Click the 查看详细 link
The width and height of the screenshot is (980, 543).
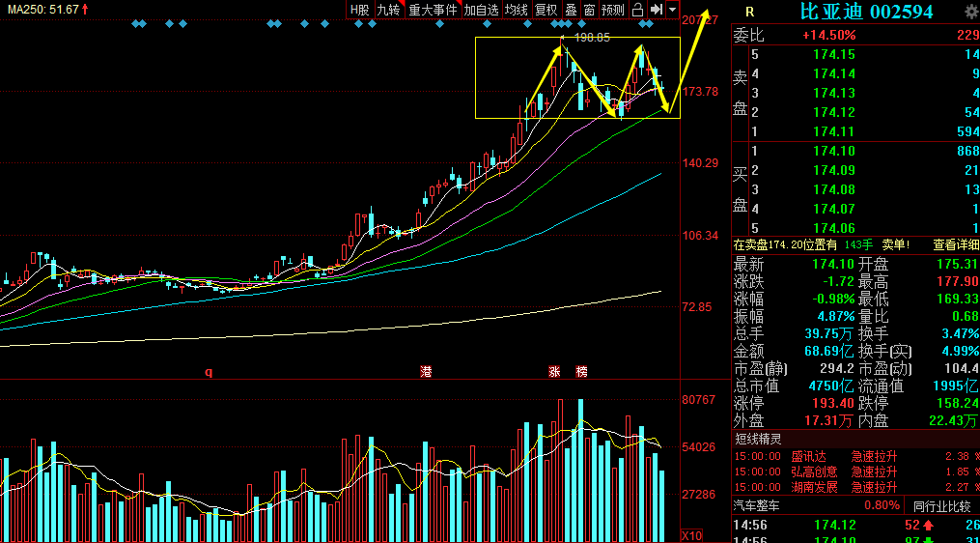(955, 244)
